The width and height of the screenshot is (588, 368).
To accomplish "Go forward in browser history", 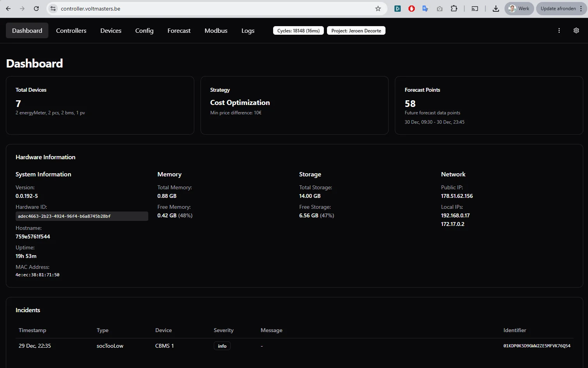I will [x=22, y=9].
